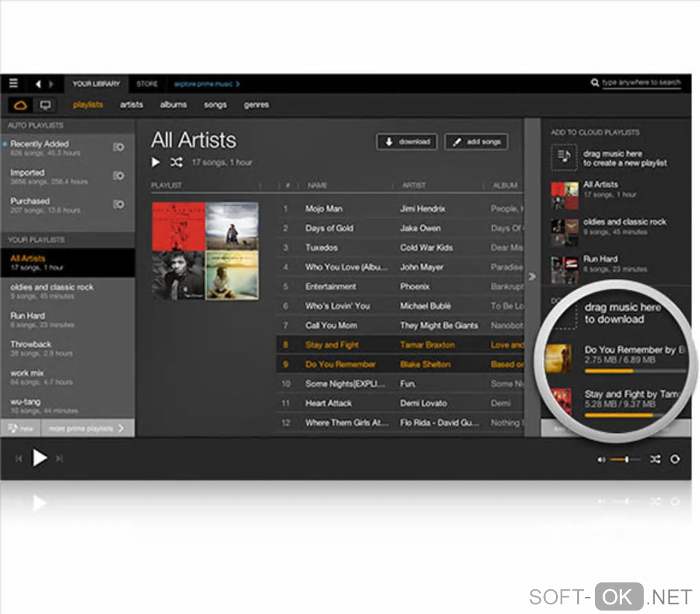Open the Store tab

(147, 84)
